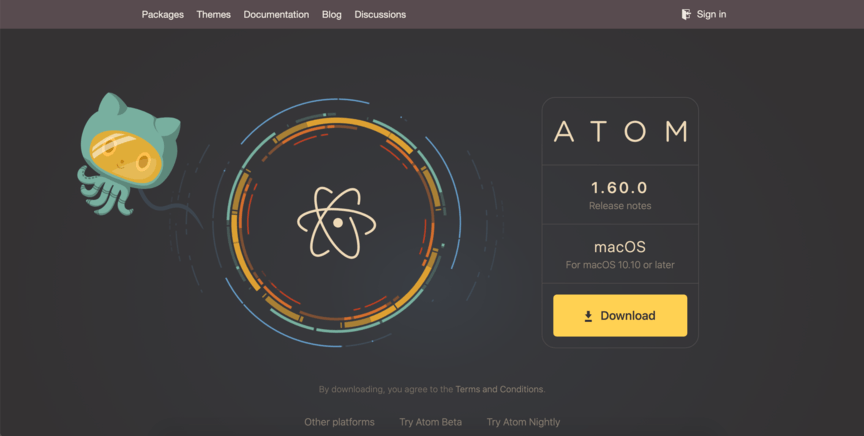
Task: Open the Terms and Conditions link
Action: coord(499,389)
